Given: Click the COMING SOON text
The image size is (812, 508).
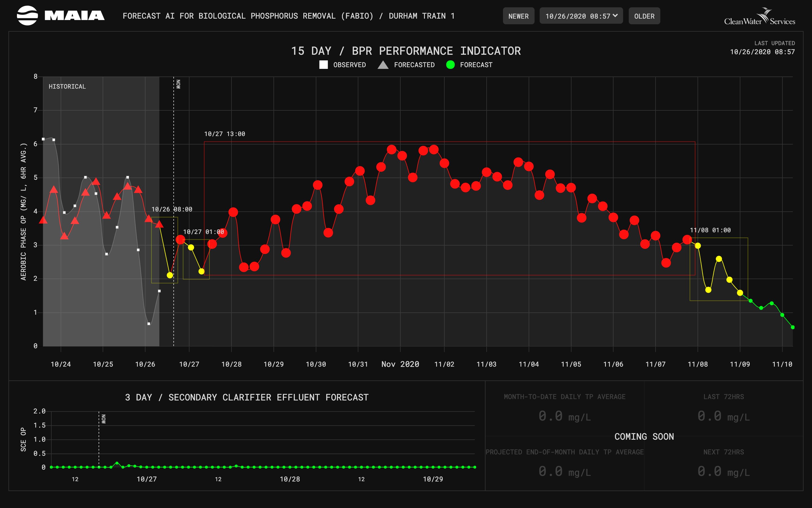Looking at the screenshot, I should [644, 437].
